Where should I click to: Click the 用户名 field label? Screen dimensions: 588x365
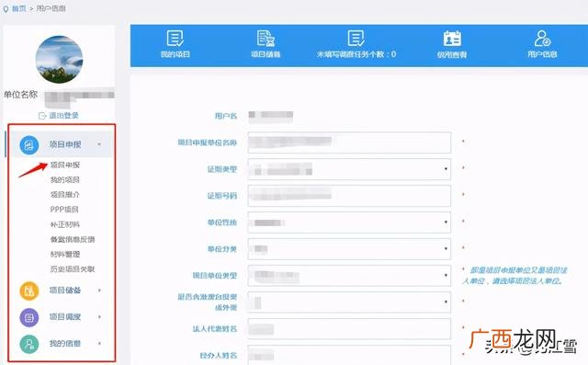tap(226, 116)
